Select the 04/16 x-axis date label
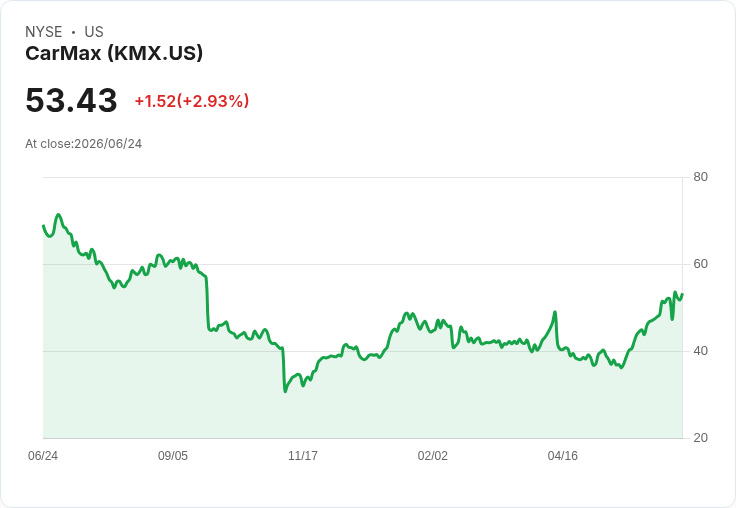Screen dimensions: 736x508 point(563,455)
